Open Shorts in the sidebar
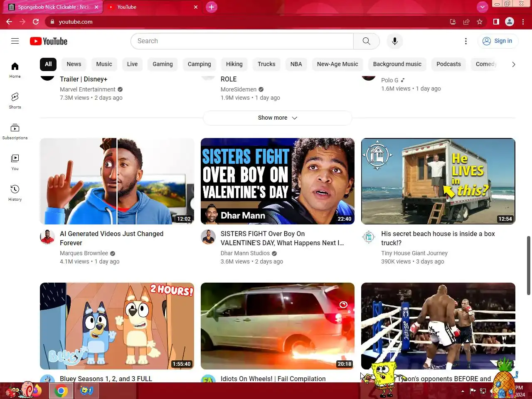The height and width of the screenshot is (399, 532). tap(15, 101)
